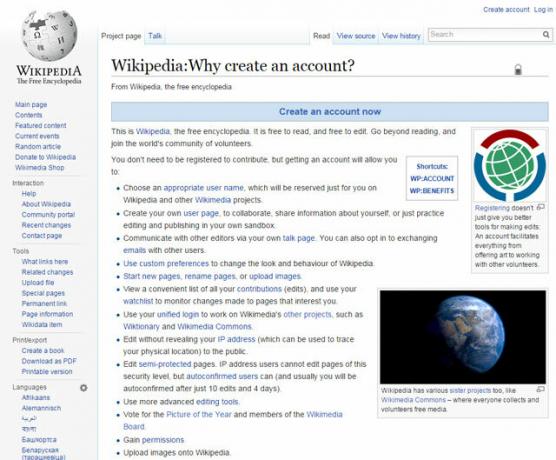Screen dimensions: 556x460
Task: Open the View source tab
Action: tap(356, 36)
